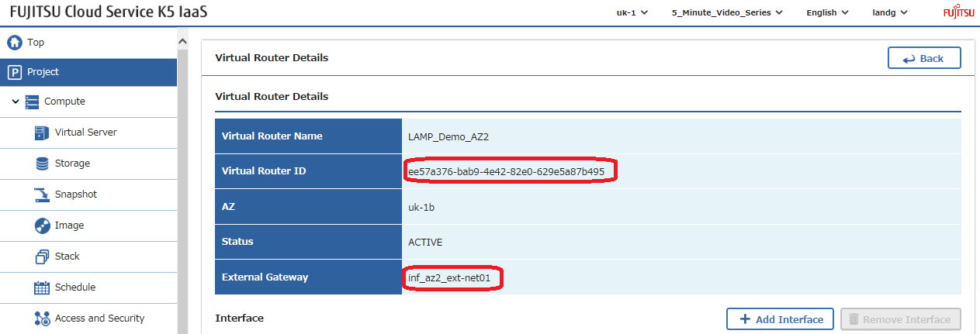Click the Virtual Server icon
This screenshot has height=334, width=980.
(x=42, y=133)
